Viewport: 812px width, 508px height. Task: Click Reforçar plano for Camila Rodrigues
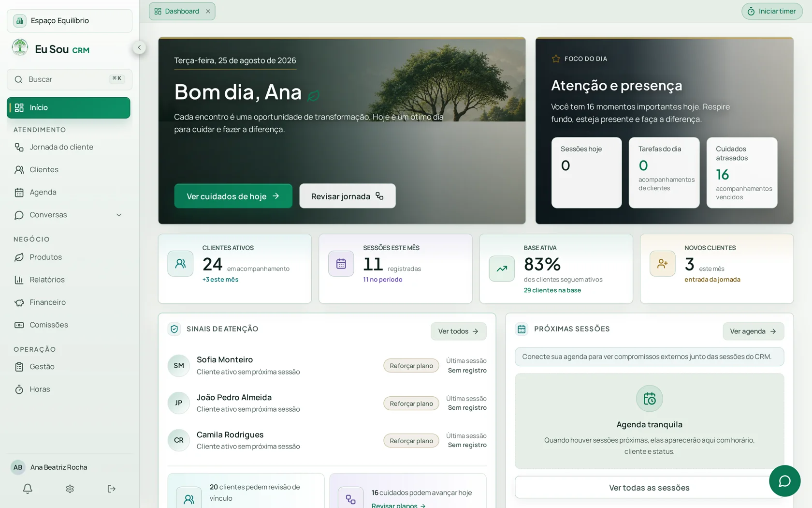[x=411, y=441]
